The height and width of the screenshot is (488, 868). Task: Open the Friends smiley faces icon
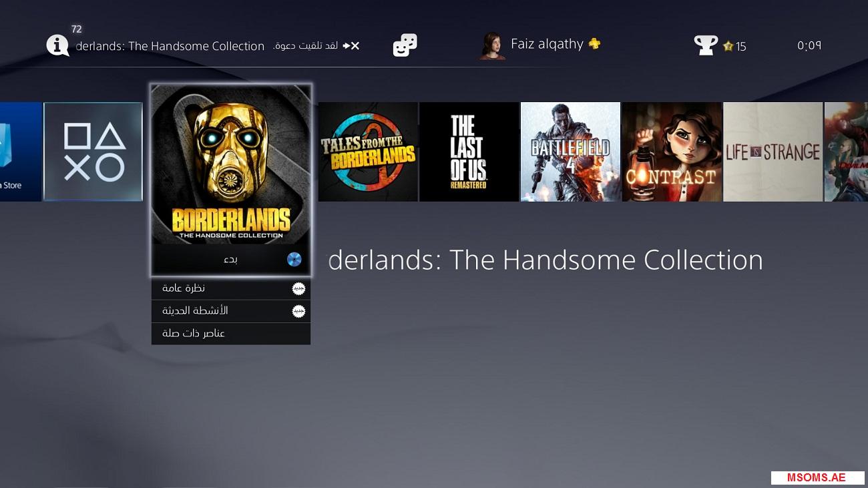(x=405, y=45)
